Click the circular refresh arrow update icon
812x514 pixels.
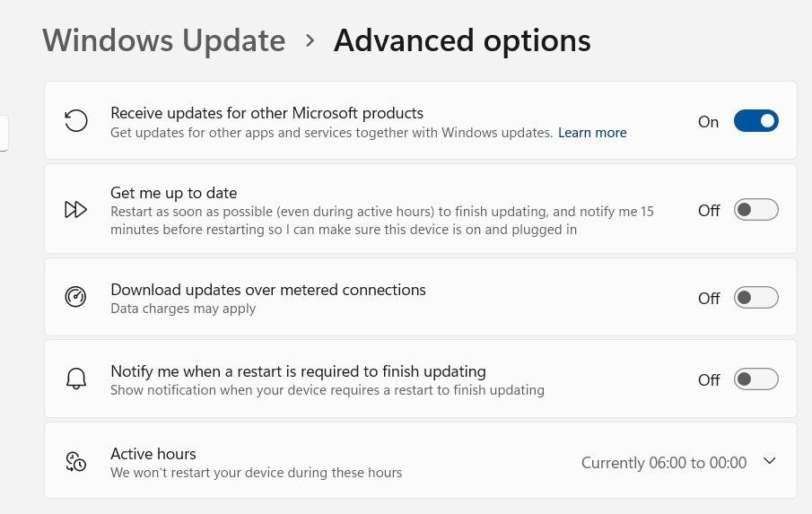tap(76, 121)
